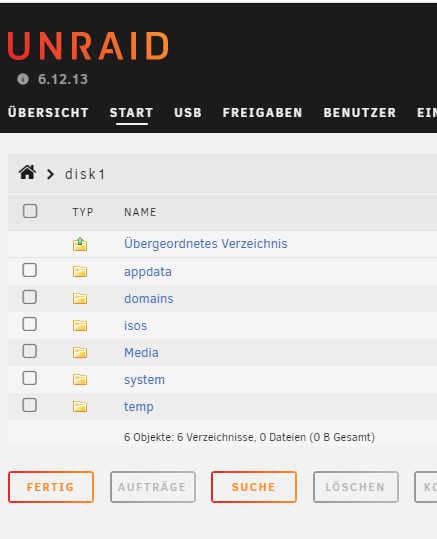Viewport: 437px width, 539px height.
Task: Click the SUCHE button
Action: click(x=254, y=487)
